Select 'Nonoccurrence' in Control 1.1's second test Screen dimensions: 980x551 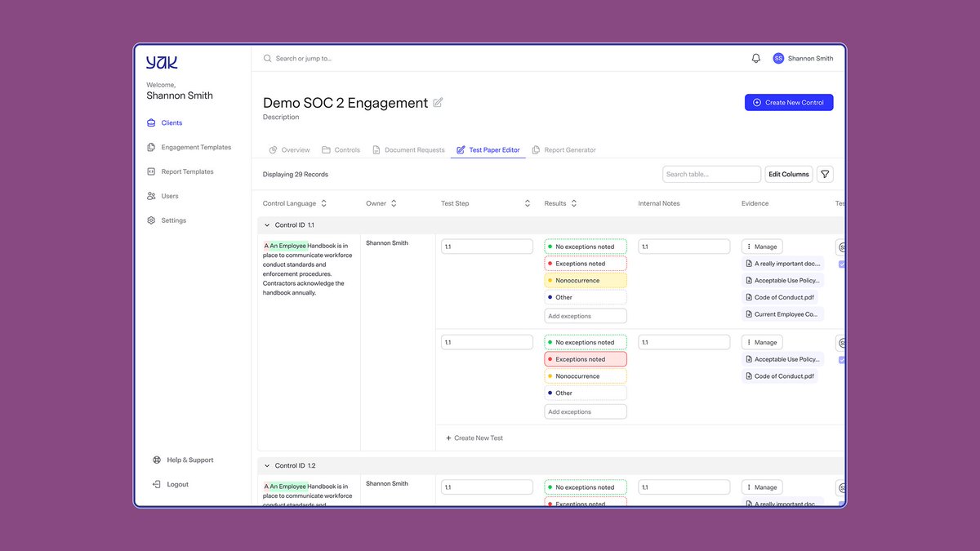(586, 376)
